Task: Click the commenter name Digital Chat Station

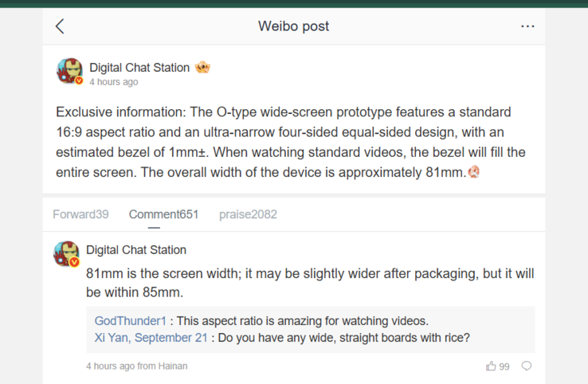Action: (136, 249)
